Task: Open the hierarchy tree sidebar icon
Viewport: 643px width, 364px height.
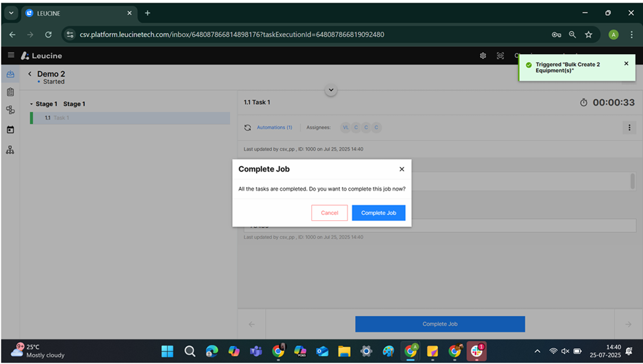Action: (x=10, y=150)
